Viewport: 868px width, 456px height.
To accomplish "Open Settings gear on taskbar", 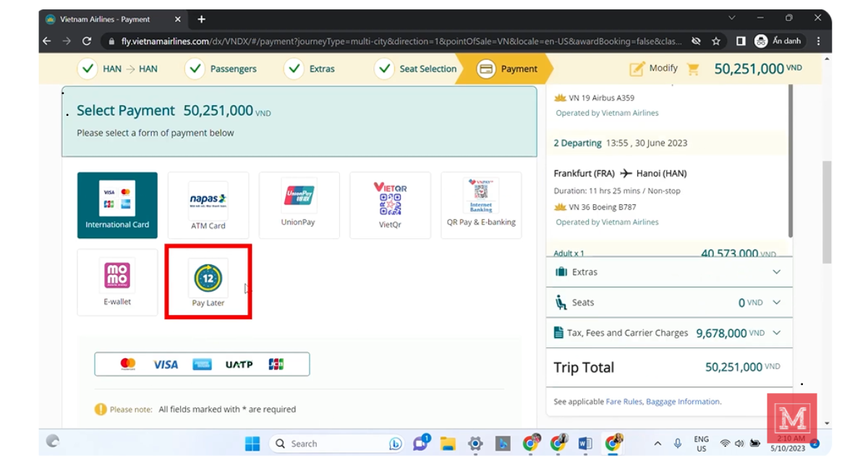I will (x=475, y=443).
